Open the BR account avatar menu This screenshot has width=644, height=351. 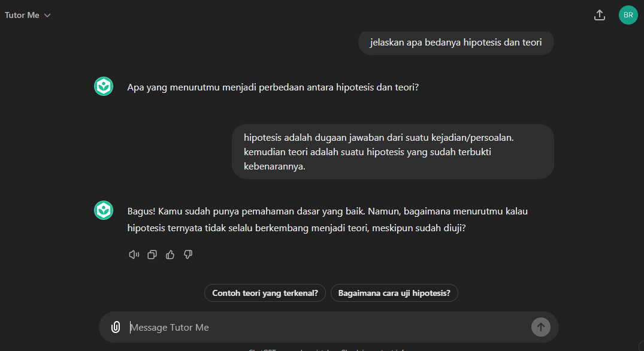(628, 14)
